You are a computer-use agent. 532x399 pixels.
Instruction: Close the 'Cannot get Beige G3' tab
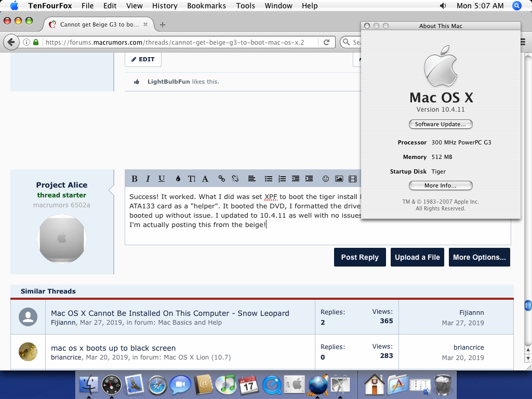point(145,24)
